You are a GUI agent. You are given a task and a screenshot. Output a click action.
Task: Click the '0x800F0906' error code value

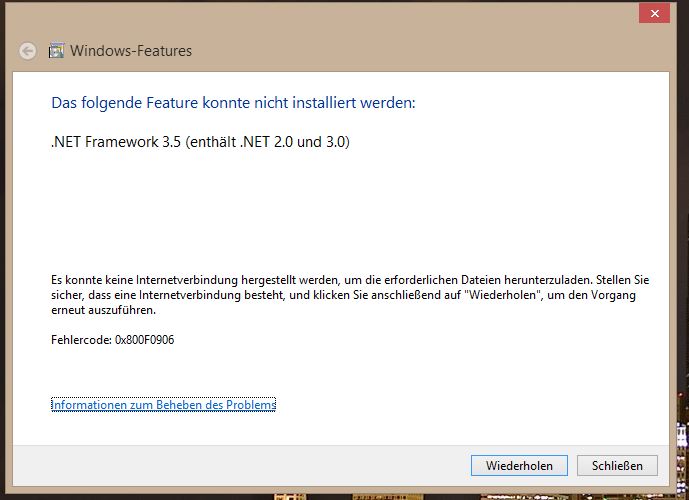[x=145, y=340]
